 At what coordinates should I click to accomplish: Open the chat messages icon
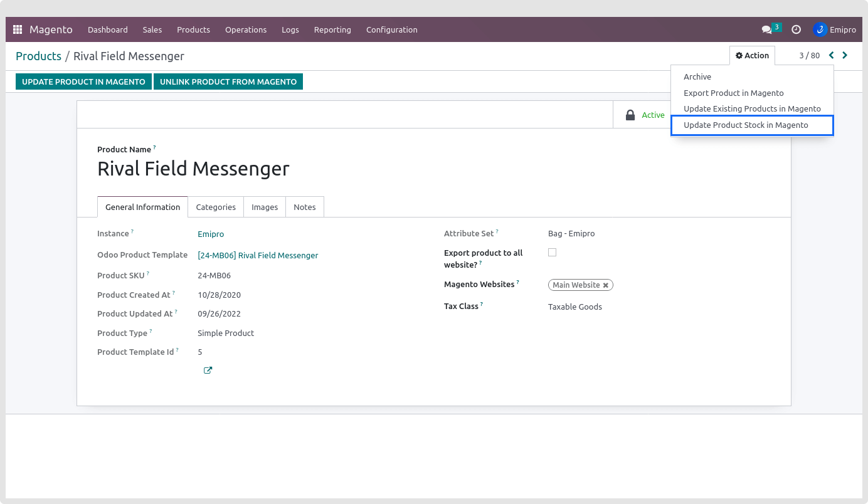point(766,29)
